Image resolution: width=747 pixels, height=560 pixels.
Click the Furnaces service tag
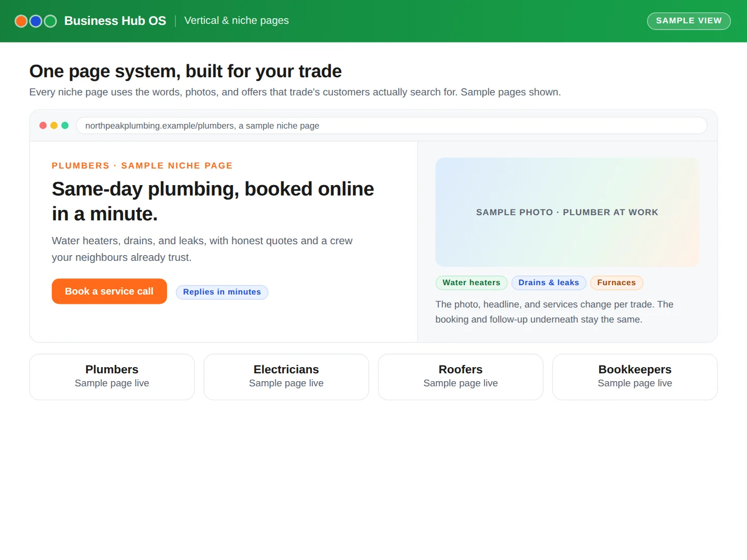point(617,283)
